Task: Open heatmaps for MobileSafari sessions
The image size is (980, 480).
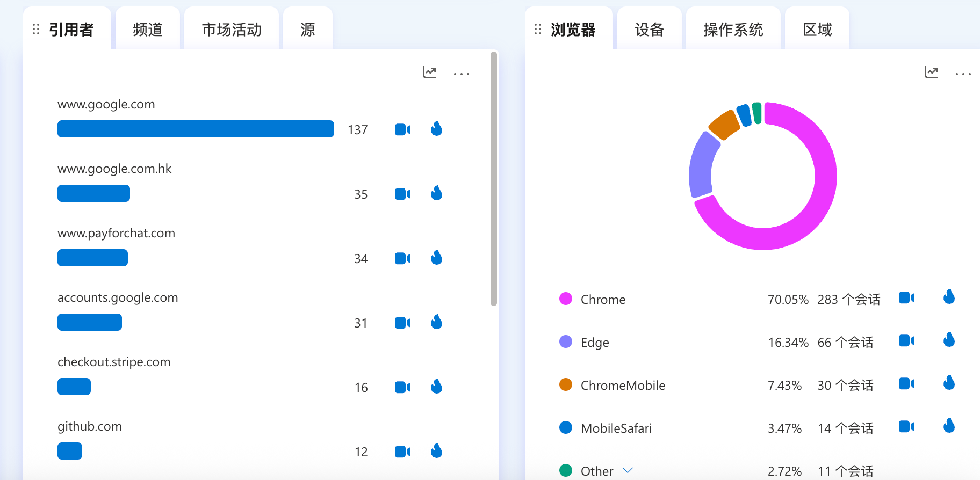Action: pyautogui.click(x=949, y=426)
